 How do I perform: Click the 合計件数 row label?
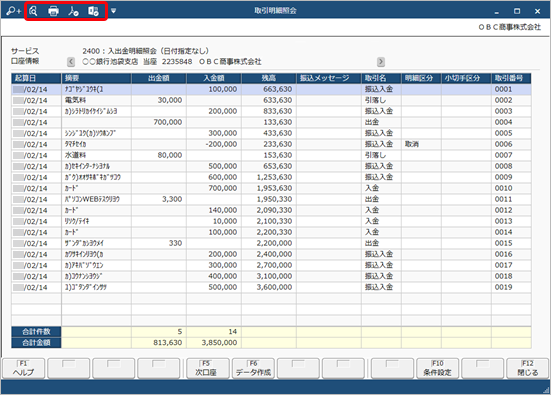36,332
